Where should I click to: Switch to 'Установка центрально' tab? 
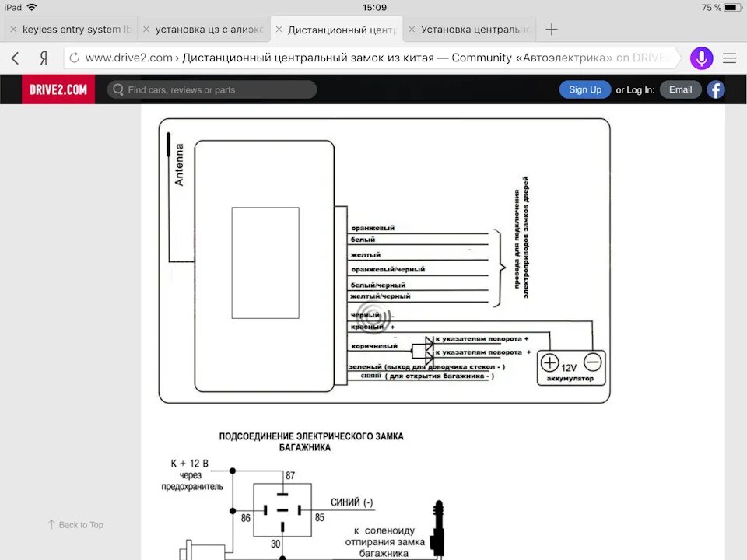point(470,29)
